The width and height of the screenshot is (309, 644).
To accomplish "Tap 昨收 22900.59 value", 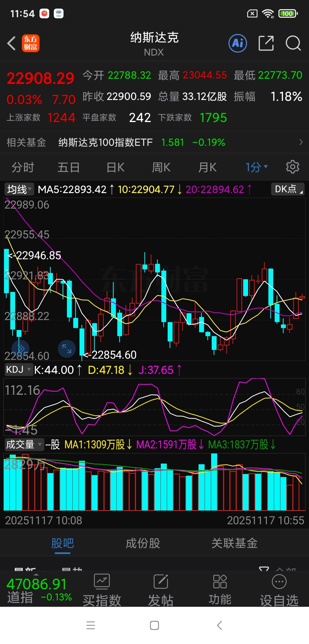I will (117, 97).
